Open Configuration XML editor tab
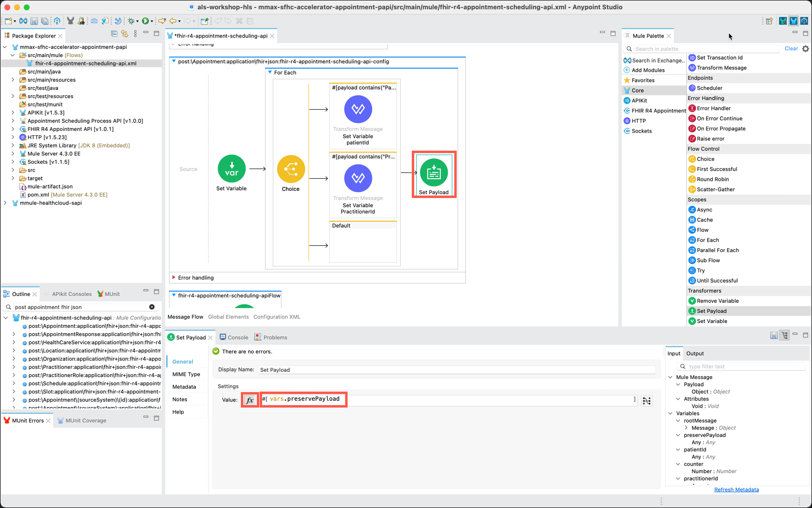 [x=277, y=317]
